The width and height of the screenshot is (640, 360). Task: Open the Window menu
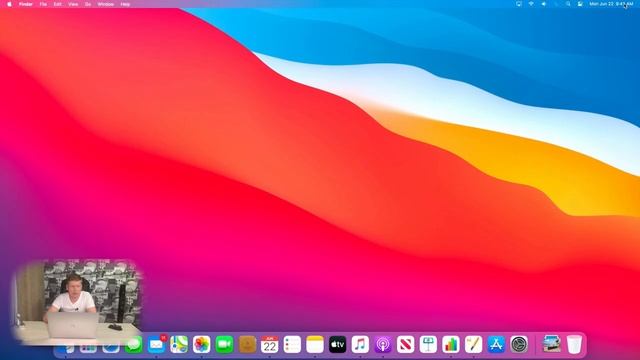106,4
